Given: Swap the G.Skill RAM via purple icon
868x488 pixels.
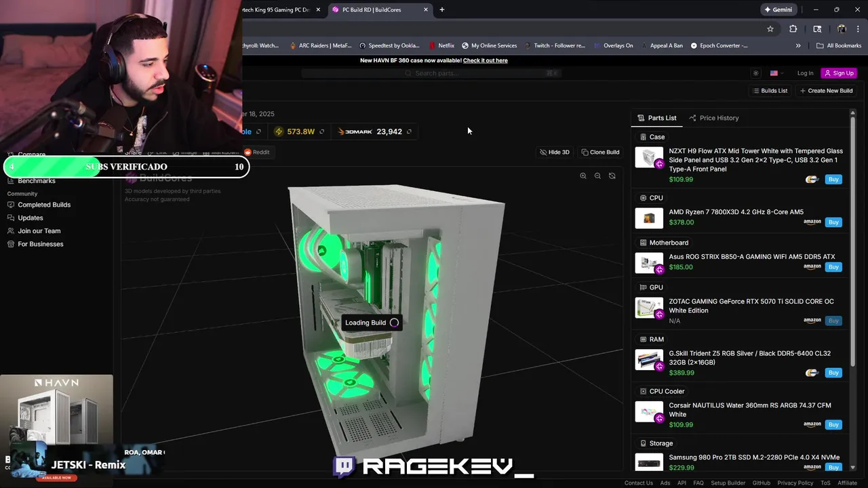Looking at the screenshot, I should click(659, 367).
